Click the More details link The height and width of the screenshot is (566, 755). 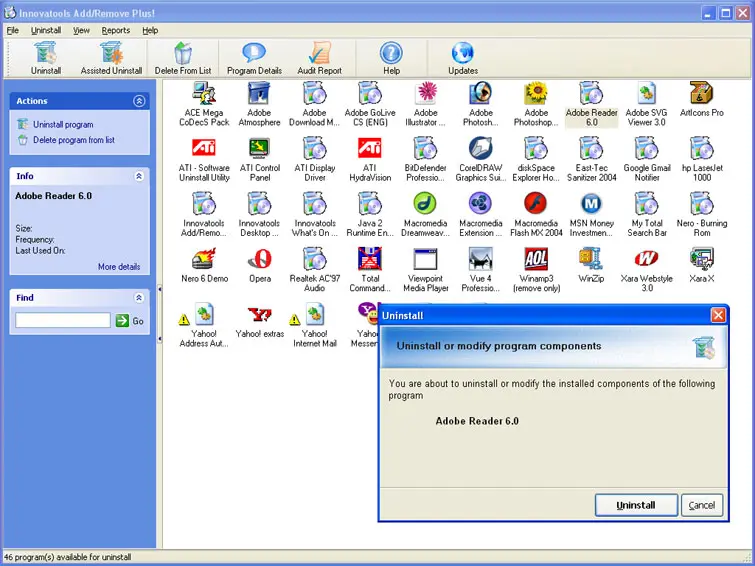(x=119, y=267)
